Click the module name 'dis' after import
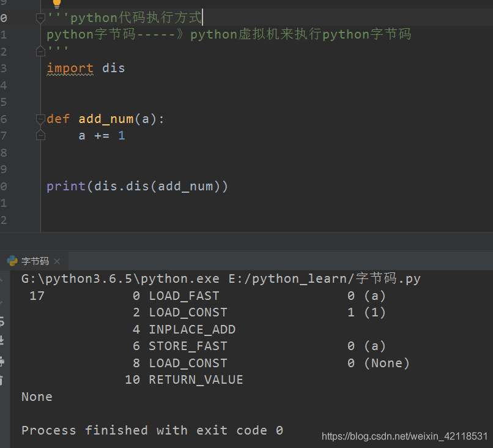Image resolution: width=493 pixels, height=448 pixels. click(114, 69)
